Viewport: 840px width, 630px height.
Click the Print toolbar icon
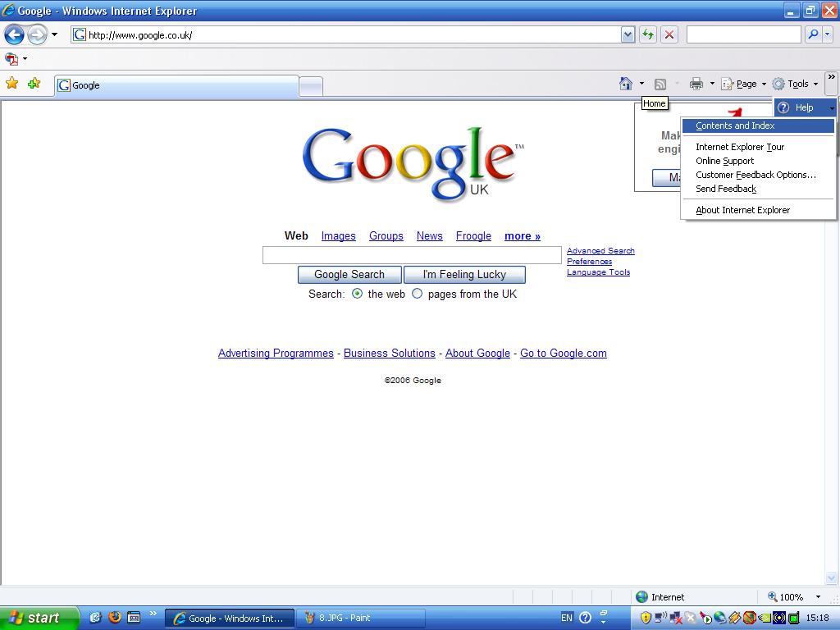click(x=696, y=84)
